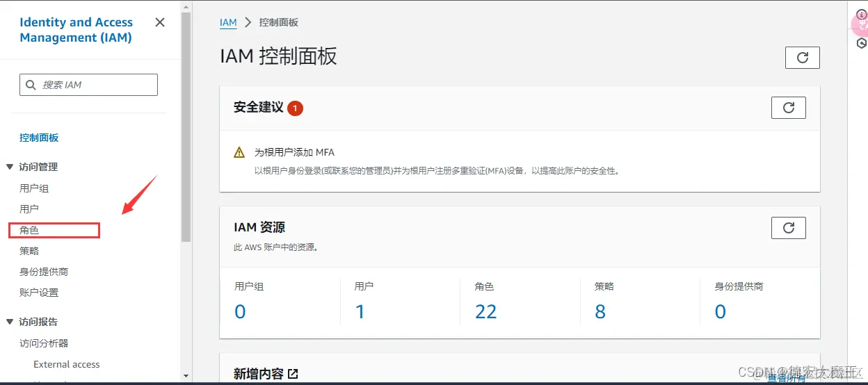Image resolution: width=868 pixels, height=385 pixels.
Task: Open 控制面板 in the sidebar
Action: pos(39,138)
